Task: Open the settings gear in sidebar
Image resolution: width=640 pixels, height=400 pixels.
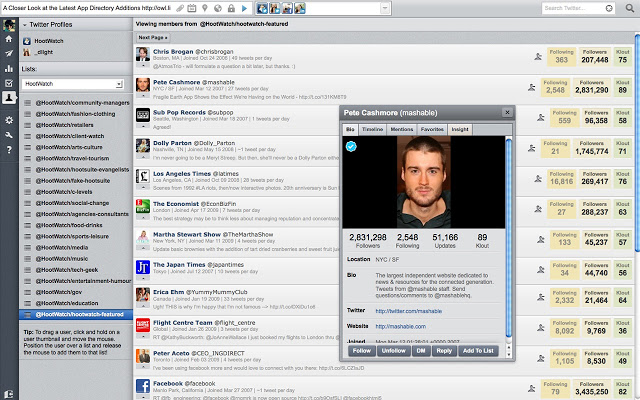Action: [x=8, y=120]
